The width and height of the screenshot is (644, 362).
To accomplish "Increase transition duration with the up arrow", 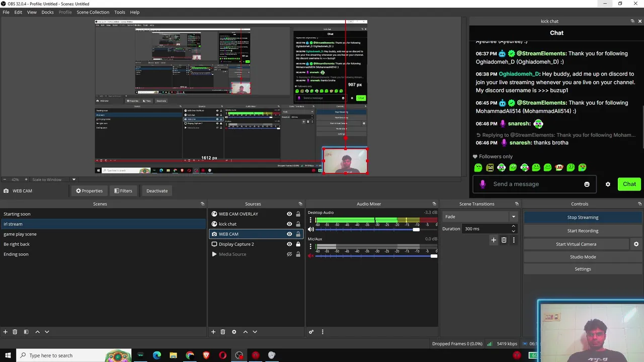I will (513, 226).
